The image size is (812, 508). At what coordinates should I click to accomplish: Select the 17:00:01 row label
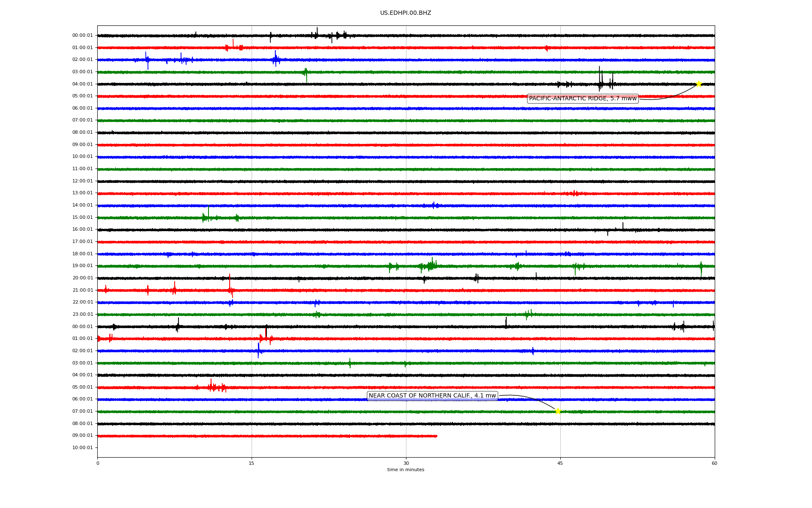click(x=82, y=242)
